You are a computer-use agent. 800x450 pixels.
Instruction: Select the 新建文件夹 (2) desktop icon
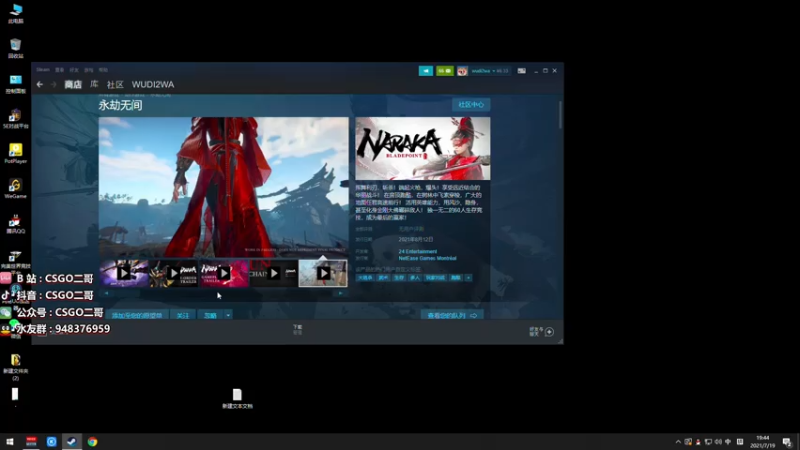(15, 367)
